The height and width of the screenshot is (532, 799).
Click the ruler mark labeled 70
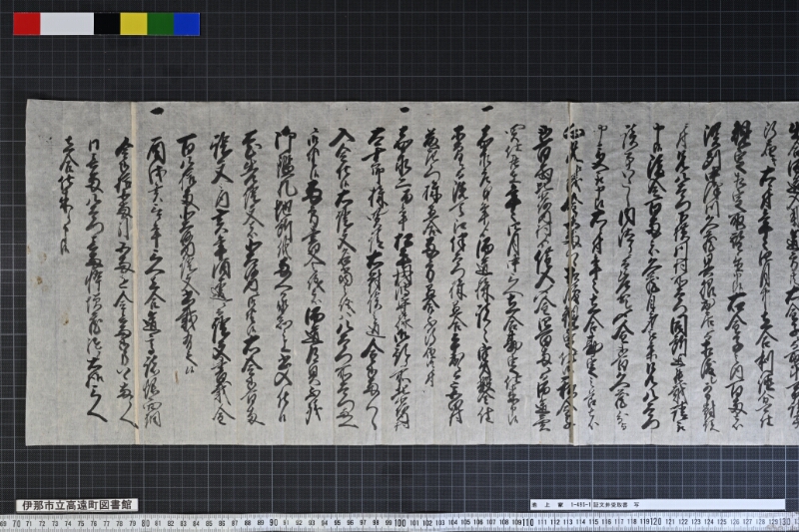(x=16, y=523)
